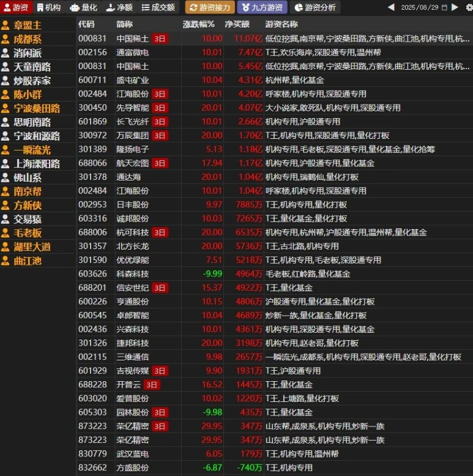Click the 游资接力 button
The width and height of the screenshot is (473, 476).
click(x=209, y=7)
